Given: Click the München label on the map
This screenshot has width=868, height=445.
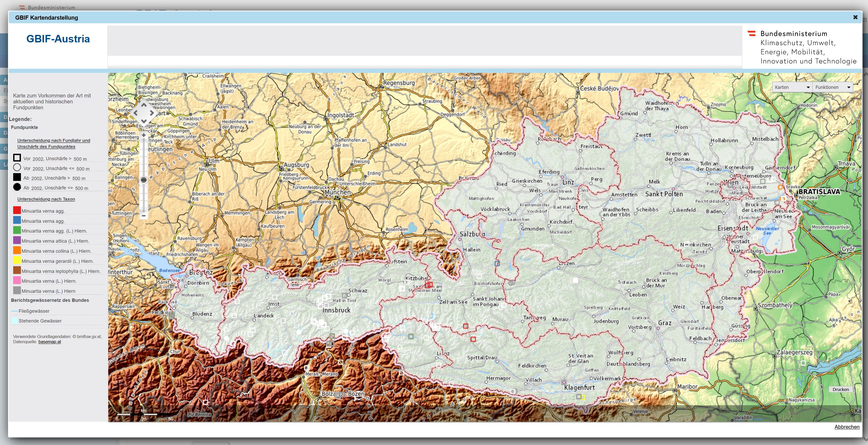Looking at the screenshot, I should [338, 192].
